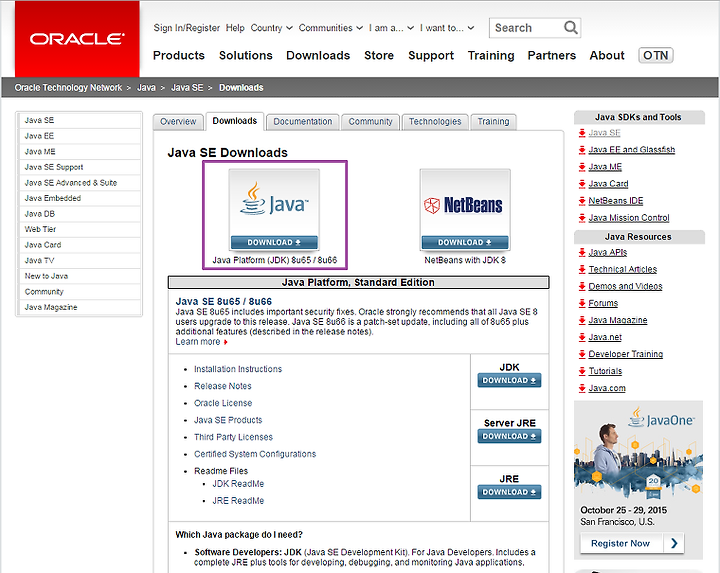The image size is (720, 573).
Task: Click the Java Platform (JDK) DOWNLOAD button
Action: click(x=274, y=242)
